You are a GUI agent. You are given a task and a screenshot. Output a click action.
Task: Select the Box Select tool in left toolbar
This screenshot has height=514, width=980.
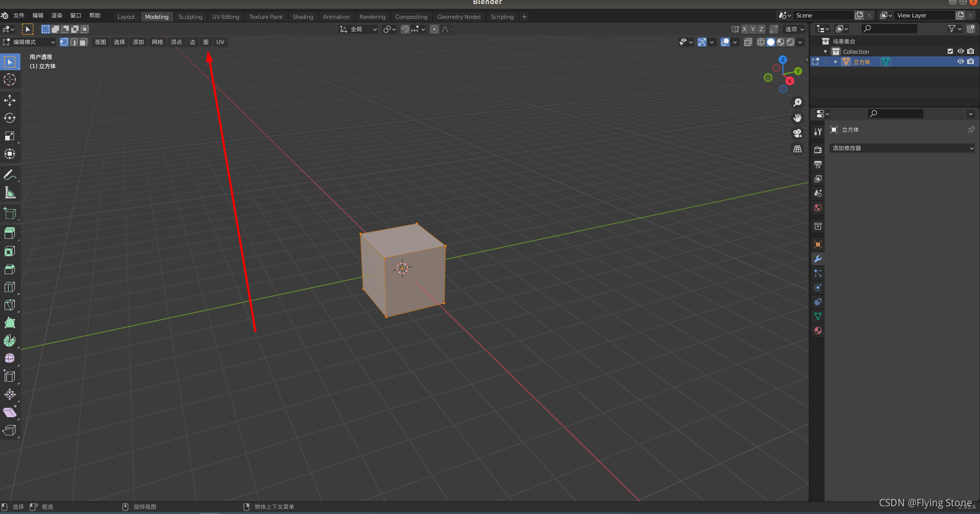pyautogui.click(x=10, y=62)
